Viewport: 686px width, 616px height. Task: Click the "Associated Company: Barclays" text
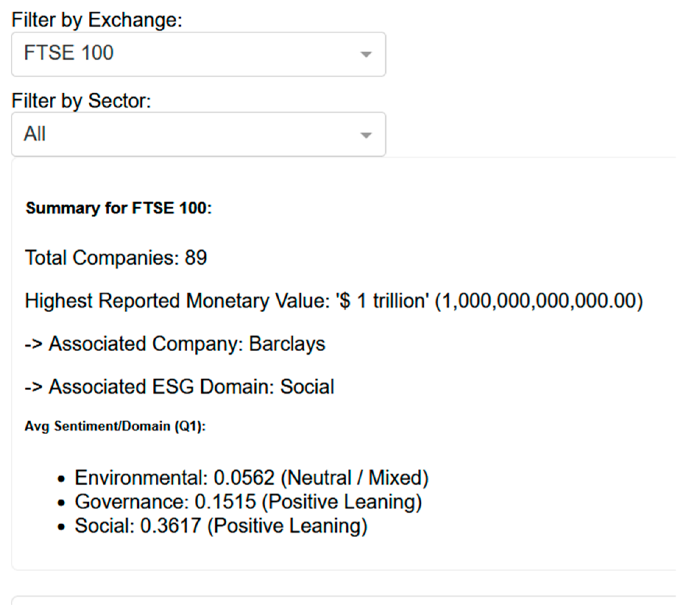click(x=187, y=344)
